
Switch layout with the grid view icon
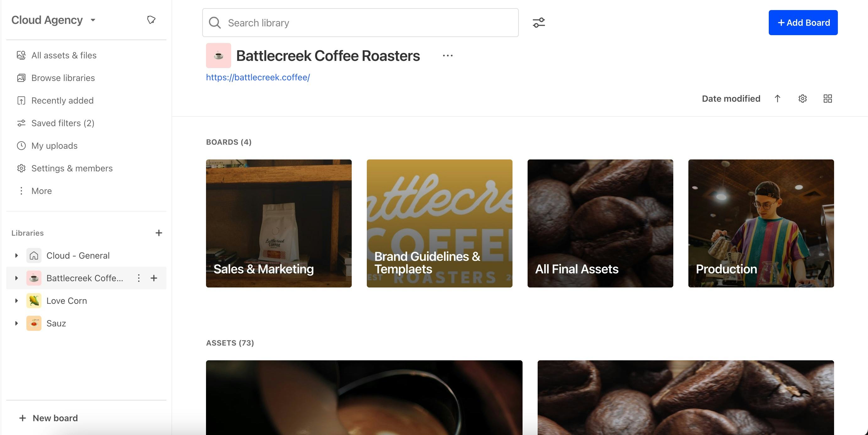(827, 99)
